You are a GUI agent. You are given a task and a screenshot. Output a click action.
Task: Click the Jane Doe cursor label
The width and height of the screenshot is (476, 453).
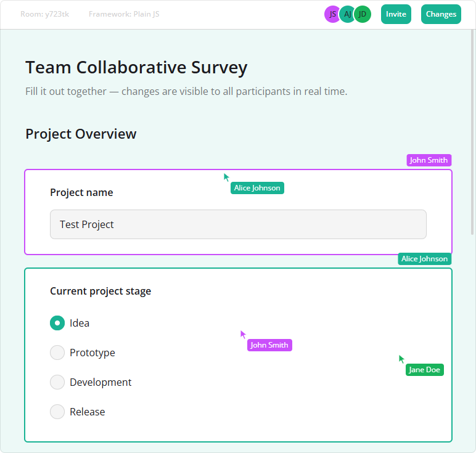click(x=424, y=370)
